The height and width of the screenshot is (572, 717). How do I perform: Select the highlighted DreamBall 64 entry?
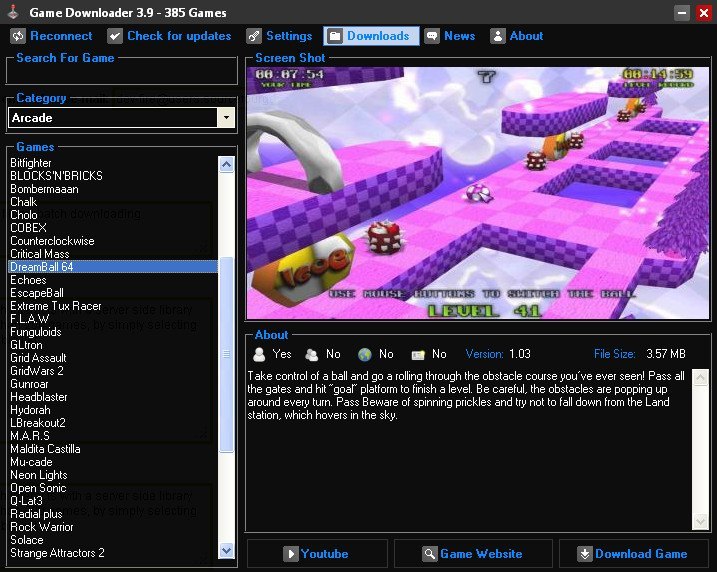113,267
